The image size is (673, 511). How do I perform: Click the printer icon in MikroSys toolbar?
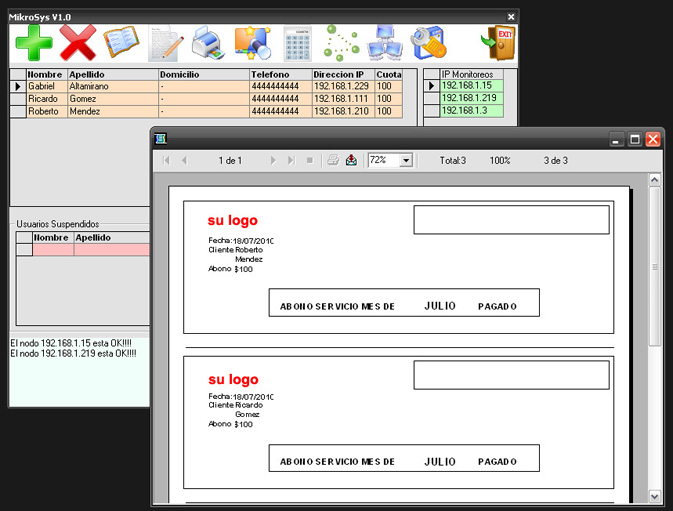208,42
